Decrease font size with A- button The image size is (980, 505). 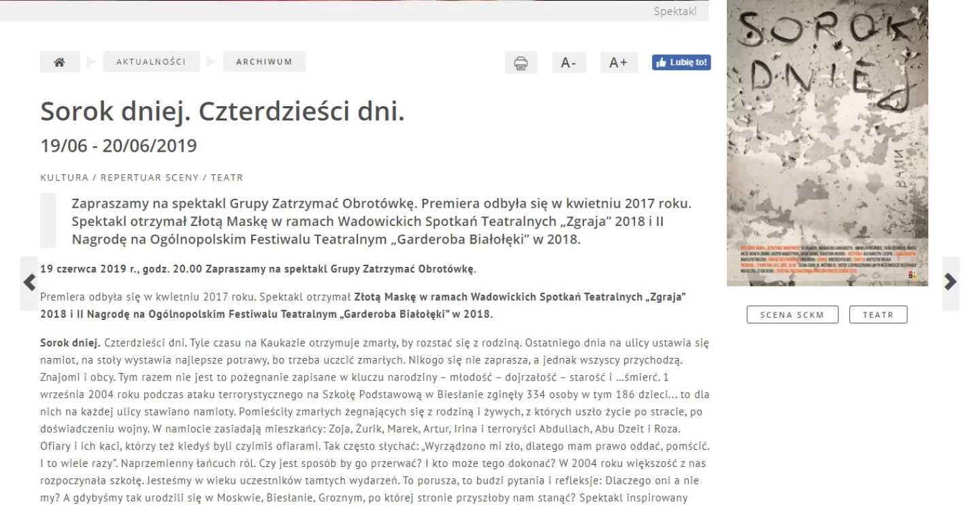coord(568,63)
